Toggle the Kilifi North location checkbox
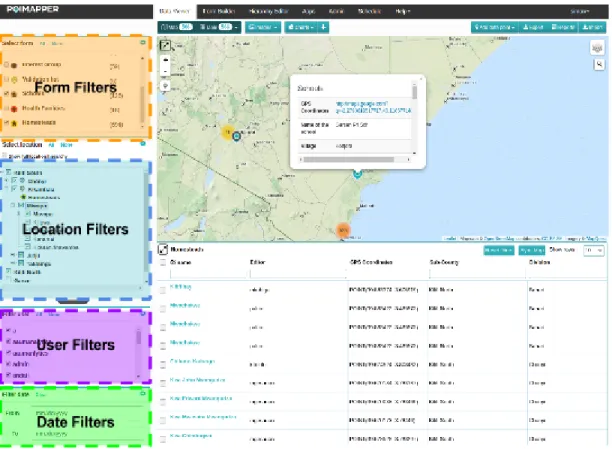The image size is (612, 449). point(9,271)
